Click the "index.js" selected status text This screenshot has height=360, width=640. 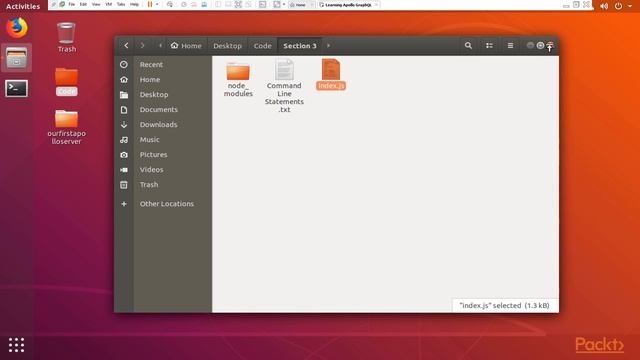(x=504, y=305)
